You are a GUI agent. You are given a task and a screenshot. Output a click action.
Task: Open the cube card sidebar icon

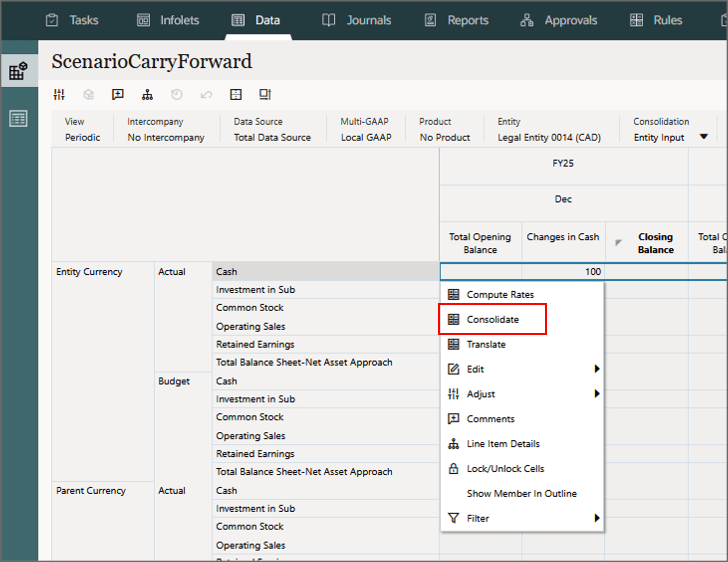pyautogui.click(x=18, y=71)
